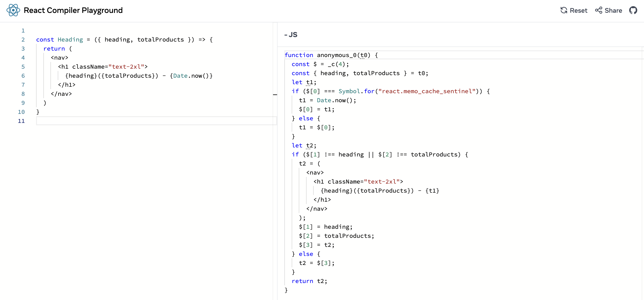The image size is (644, 300).
Task: Click the return keyword on line 3
Action: pyautogui.click(x=54, y=49)
